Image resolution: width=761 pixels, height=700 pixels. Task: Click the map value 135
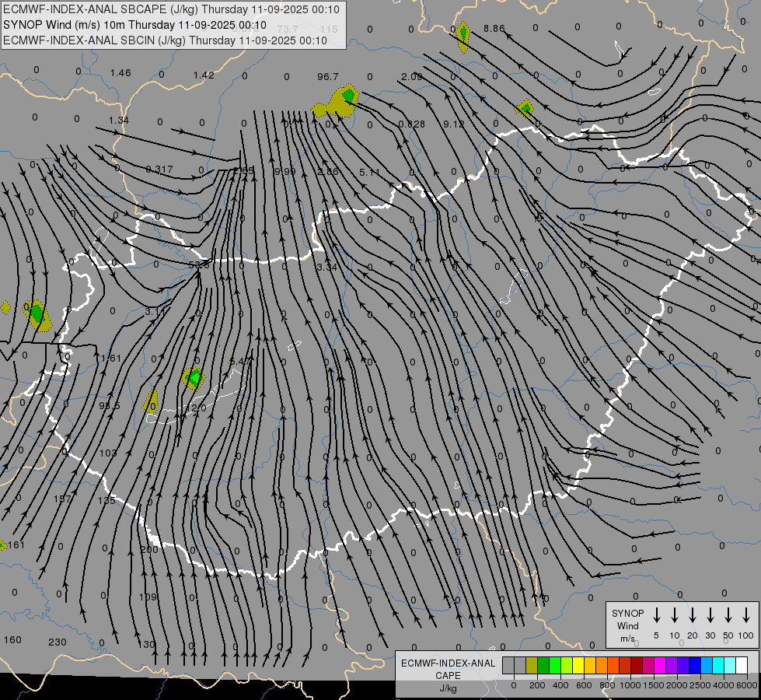point(106,500)
